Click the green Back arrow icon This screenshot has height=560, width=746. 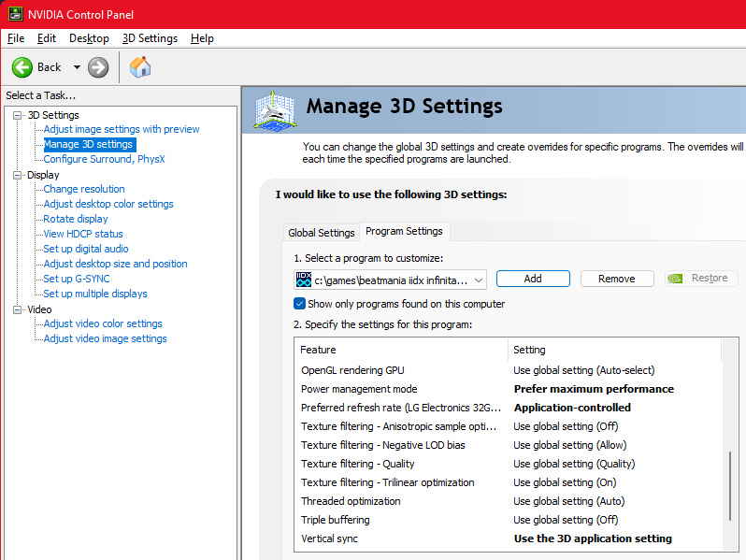tap(22, 67)
